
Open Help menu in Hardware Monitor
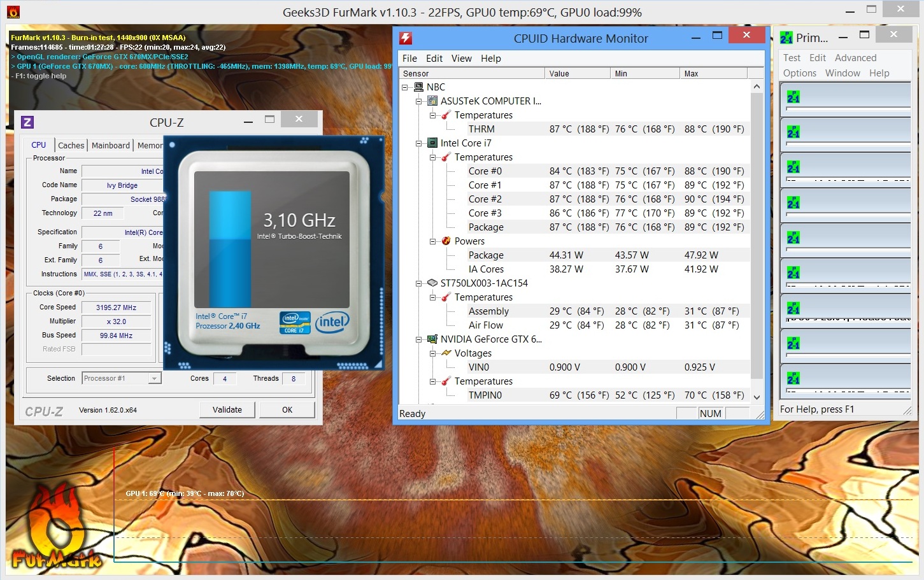[491, 58]
